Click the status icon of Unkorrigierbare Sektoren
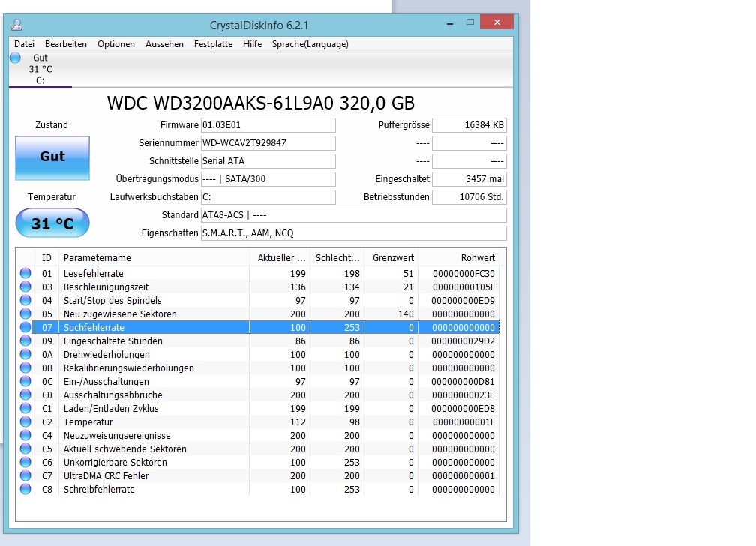756x546 pixels. tap(25, 463)
